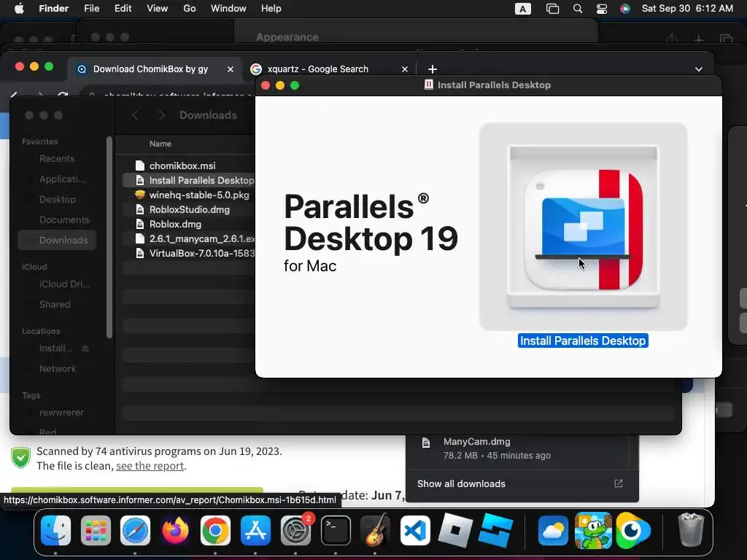Close the Download ChomikBox tab
The width and height of the screenshot is (747, 560).
coord(231,69)
